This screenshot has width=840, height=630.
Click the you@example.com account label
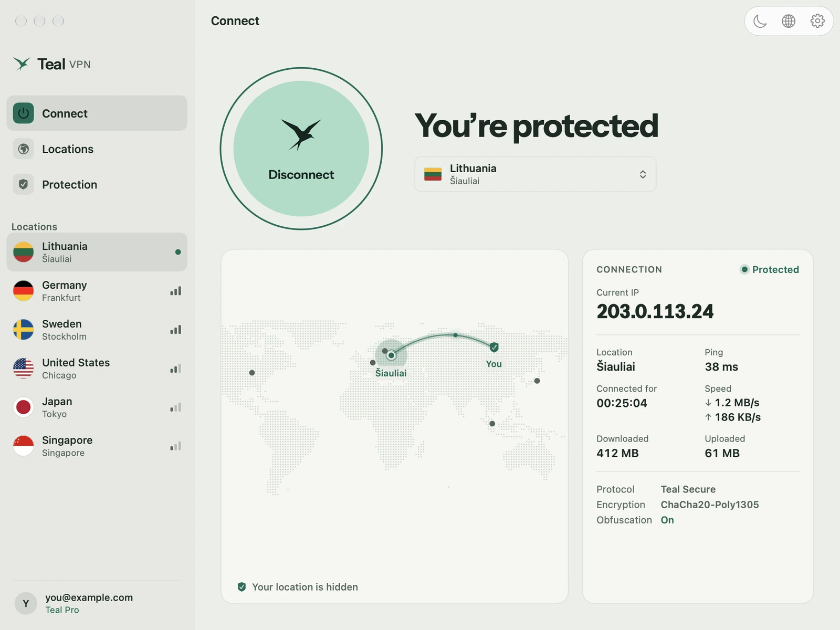89,597
